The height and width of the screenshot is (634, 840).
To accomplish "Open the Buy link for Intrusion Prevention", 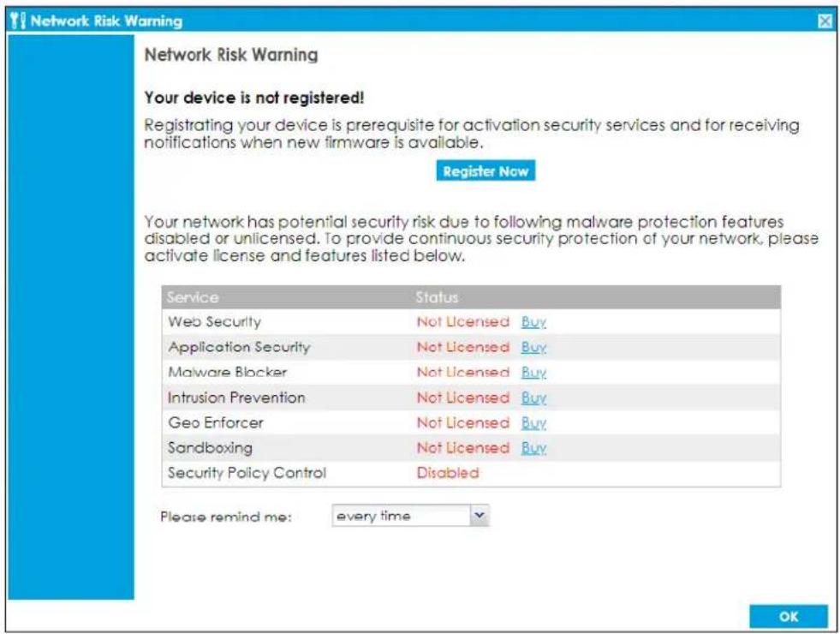I will pyautogui.click(x=533, y=398).
